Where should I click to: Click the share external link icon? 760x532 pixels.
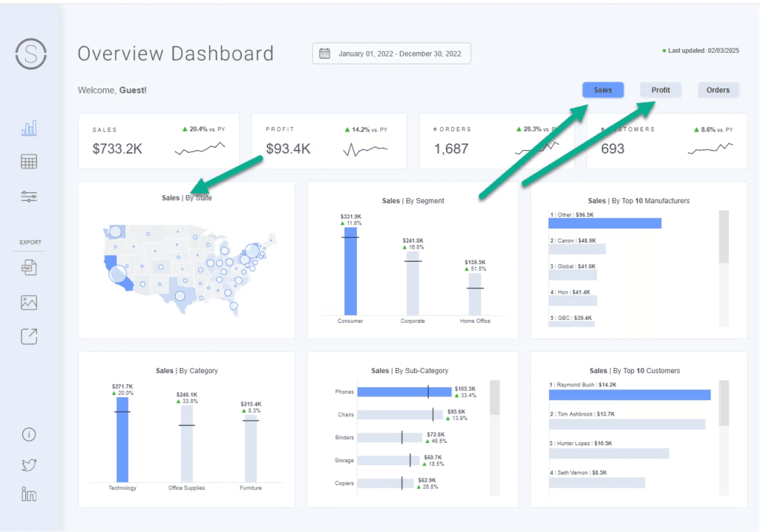click(x=29, y=337)
